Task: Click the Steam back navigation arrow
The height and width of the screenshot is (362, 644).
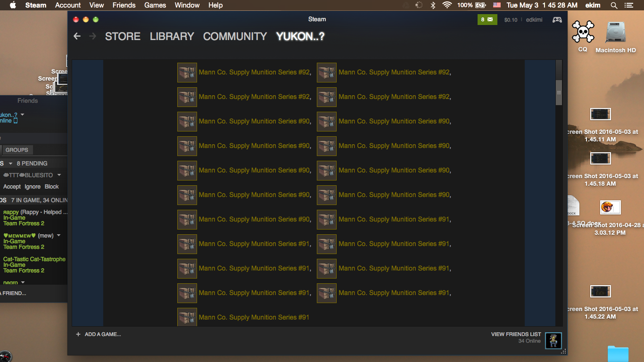Action: coord(77,36)
